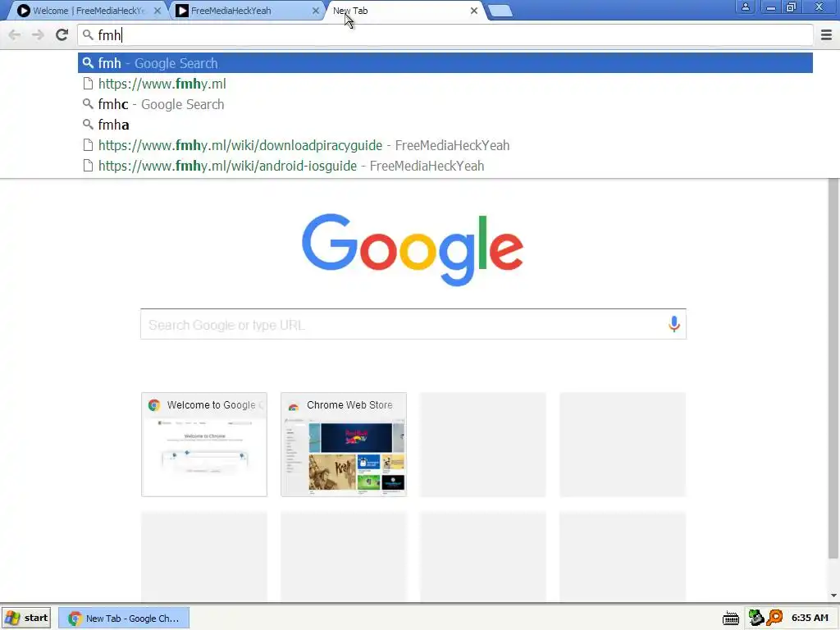840x630 pixels.
Task: Click the page icon beside downloadpiracyguide URL
Action: (88, 145)
